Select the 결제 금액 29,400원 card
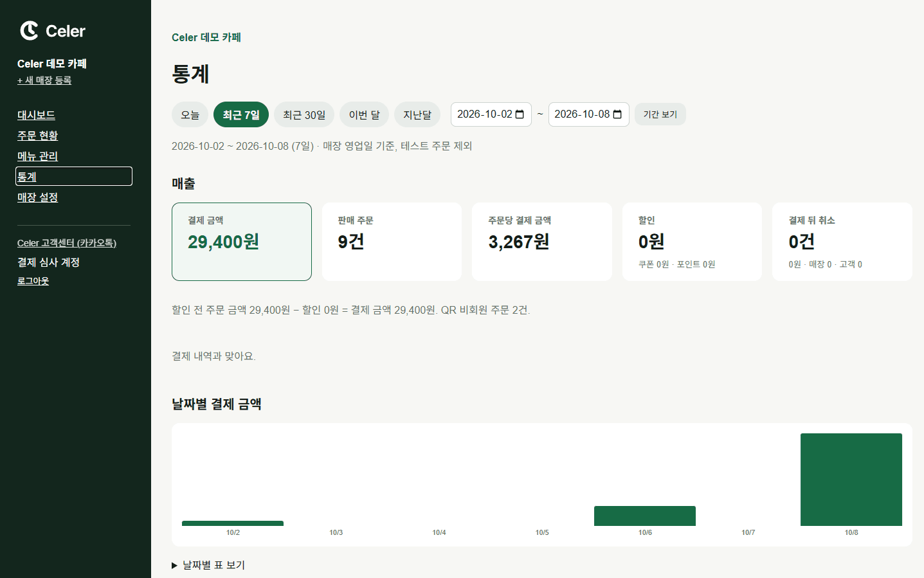 tap(242, 242)
